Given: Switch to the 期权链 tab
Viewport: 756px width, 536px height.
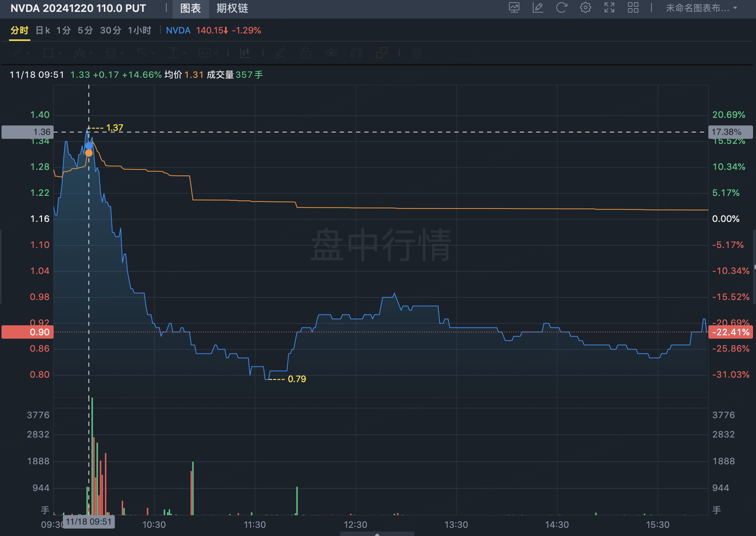Looking at the screenshot, I should 232,8.
